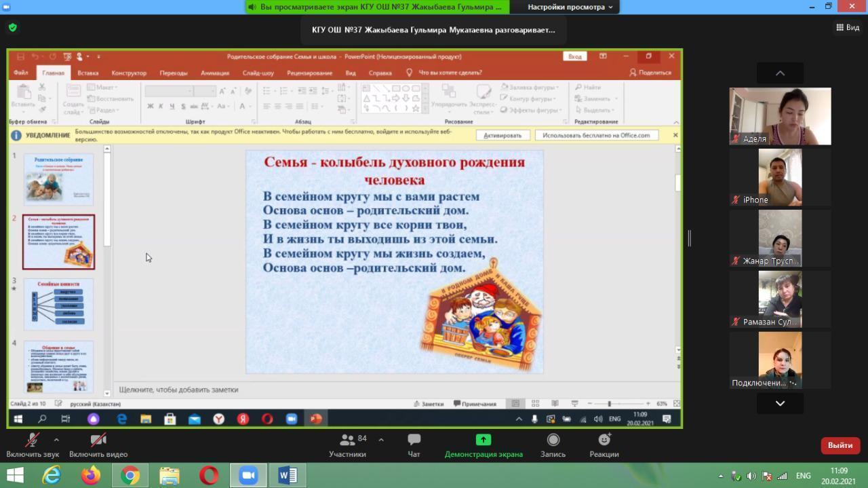
Task: Open the Zoom Participants panel
Action: point(348,445)
